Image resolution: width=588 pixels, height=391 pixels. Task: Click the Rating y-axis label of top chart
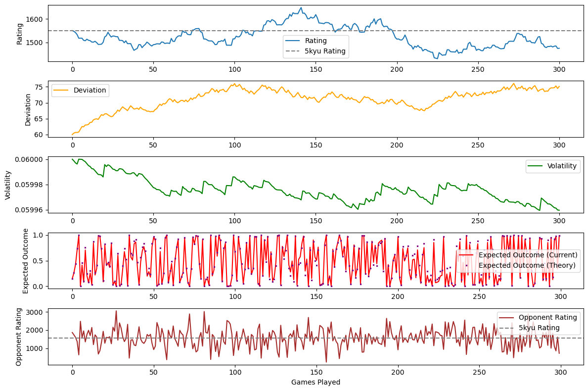click(20, 34)
